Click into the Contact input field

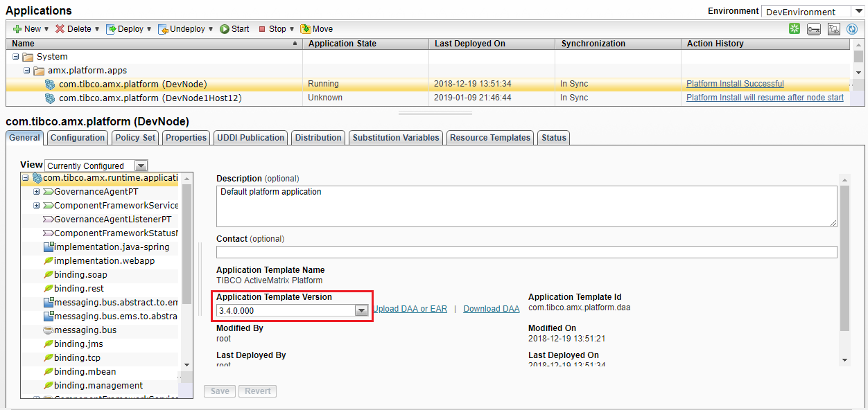coord(527,252)
